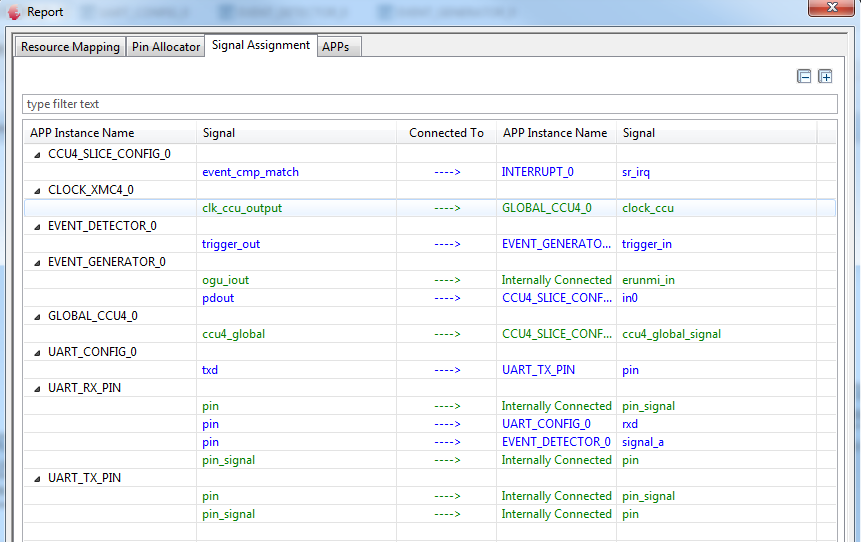Click the UART_CONFIG_0 connected instance cell
The height and width of the screenshot is (542, 861).
click(x=546, y=424)
